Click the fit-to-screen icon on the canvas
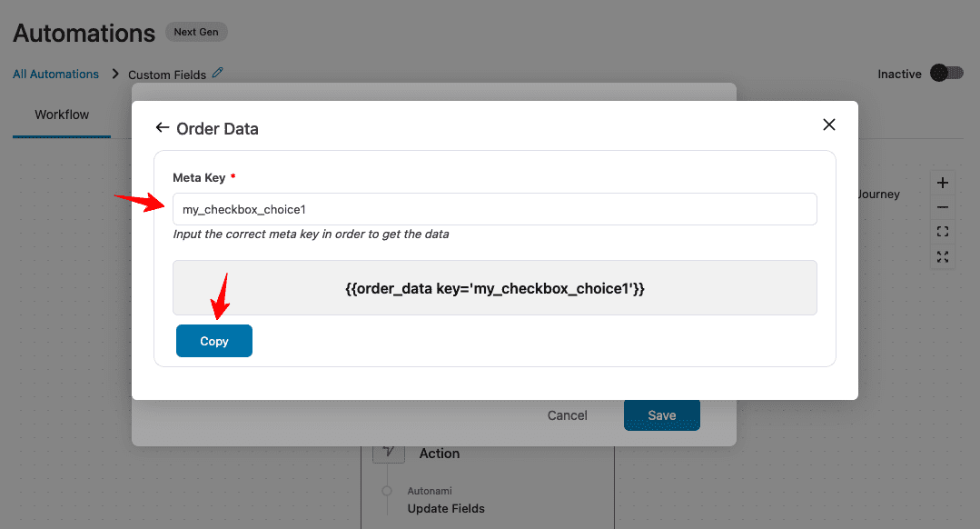Viewport: 980px width, 529px height. [x=942, y=232]
